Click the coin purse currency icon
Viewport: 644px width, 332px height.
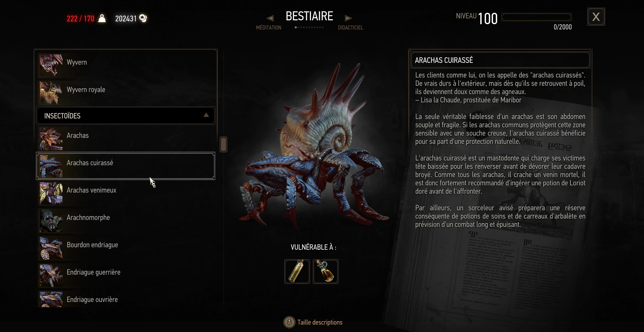coord(143,18)
